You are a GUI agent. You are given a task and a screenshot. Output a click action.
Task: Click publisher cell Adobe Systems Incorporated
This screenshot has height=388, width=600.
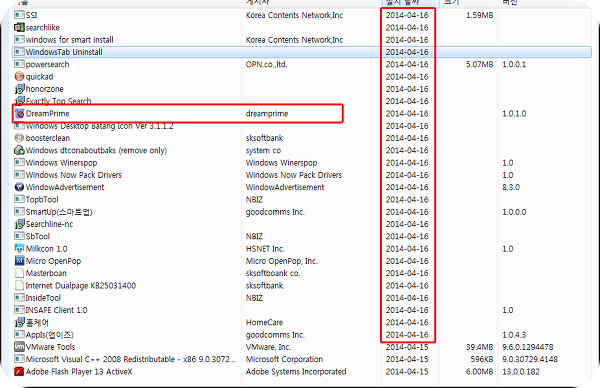296,371
